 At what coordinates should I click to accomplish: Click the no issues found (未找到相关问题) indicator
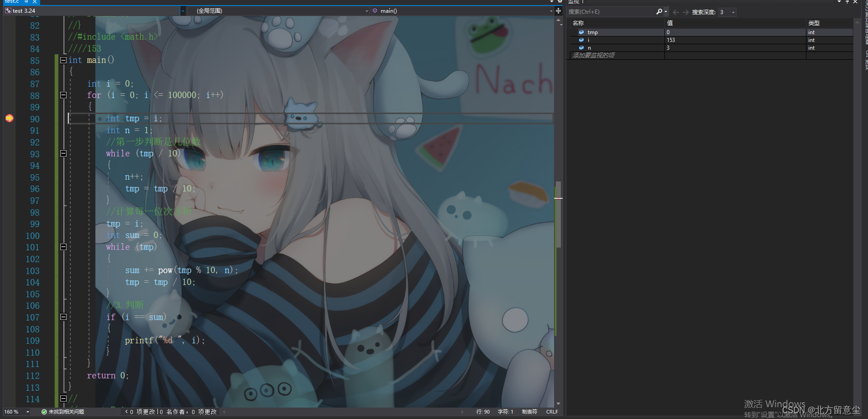[x=63, y=412]
